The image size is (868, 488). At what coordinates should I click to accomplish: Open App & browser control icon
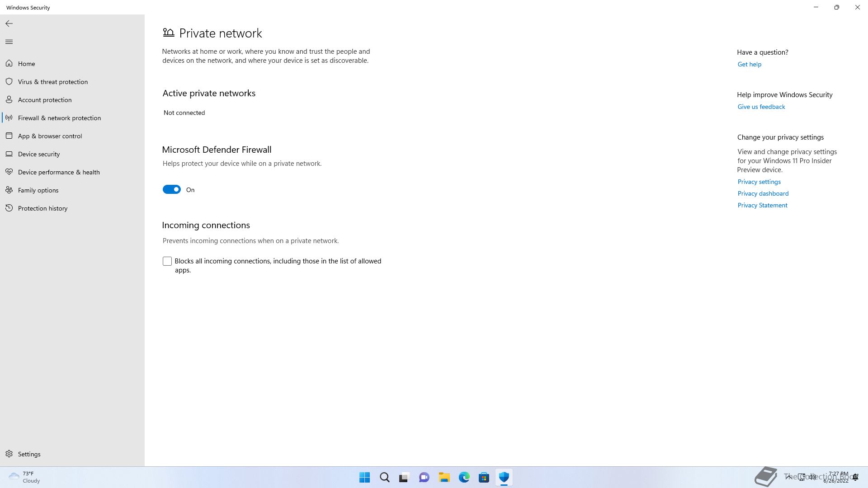9,136
